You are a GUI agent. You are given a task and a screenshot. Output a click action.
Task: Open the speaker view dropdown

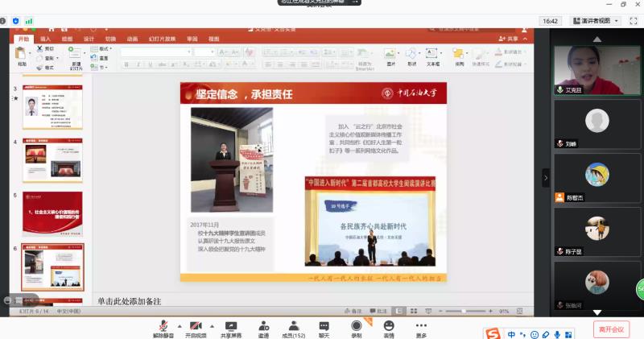[596, 20]
